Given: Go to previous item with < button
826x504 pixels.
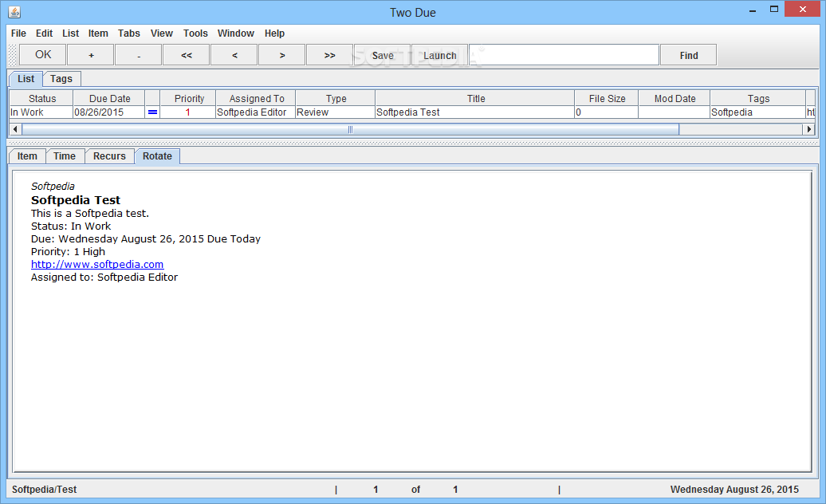Looking at the screenshot, I should click(x=234, y=55).
